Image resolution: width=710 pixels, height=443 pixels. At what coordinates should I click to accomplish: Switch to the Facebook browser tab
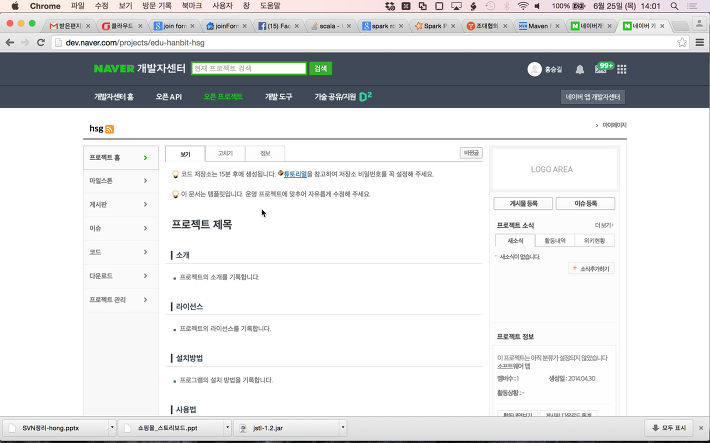point(278,26)
